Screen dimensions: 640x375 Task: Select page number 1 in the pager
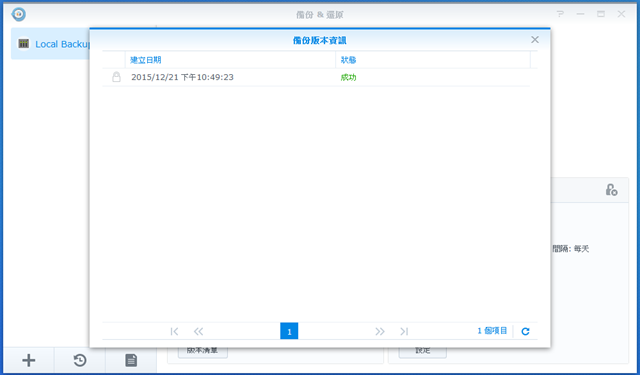(289, 331)
